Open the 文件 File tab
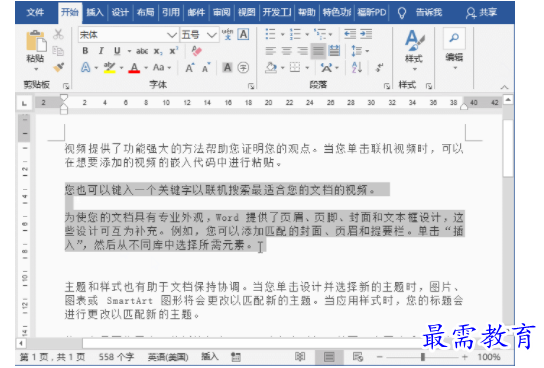The image size is (544, 368). (35, 12)
